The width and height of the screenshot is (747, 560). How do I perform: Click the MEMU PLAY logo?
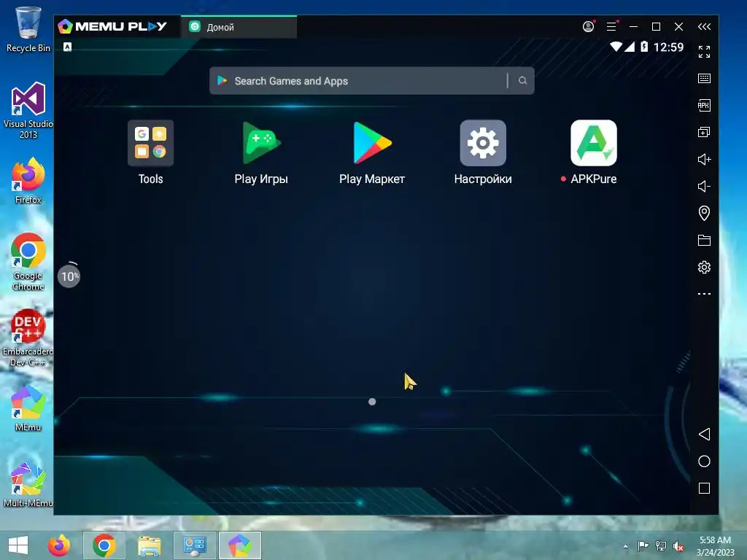click(x=112, y=27)
